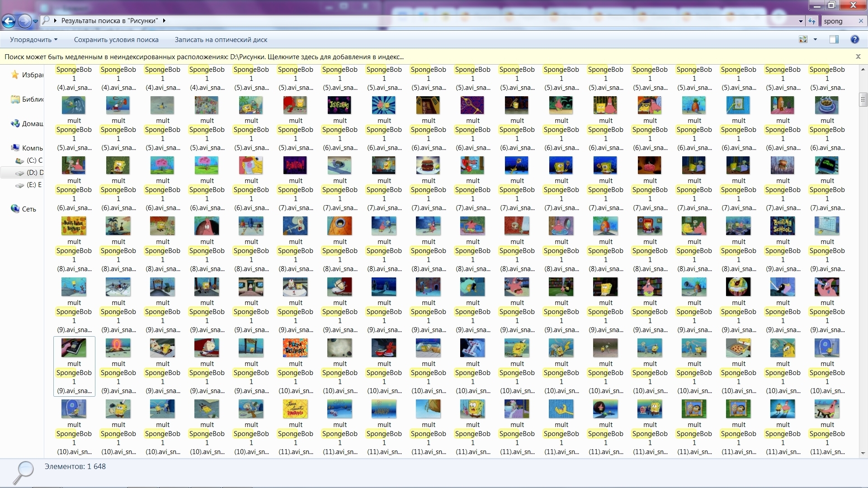
Task: Open Сеть in the navigation pane
Action: point(28,209)
